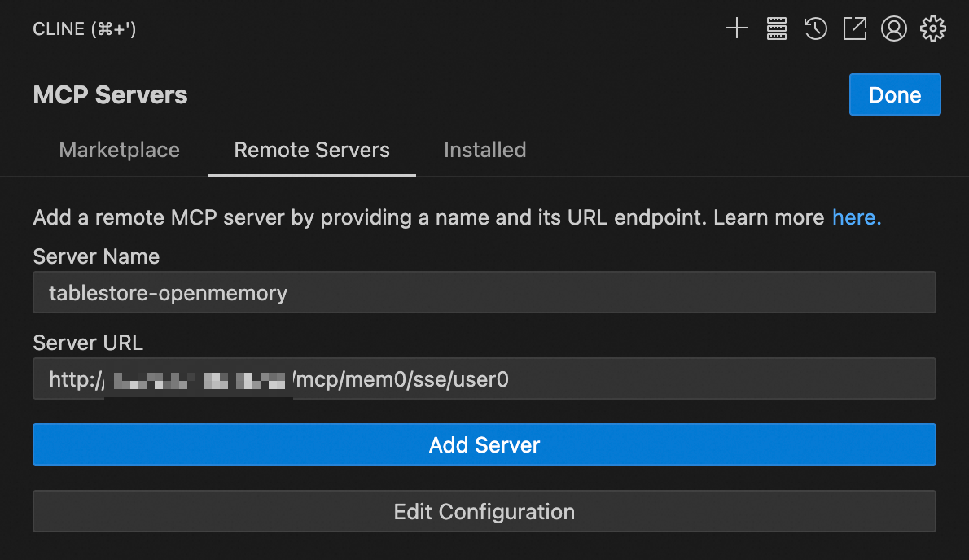Pop out Cline to editor icon
Screen dimensions: 969x560
(x=855, y=28)
